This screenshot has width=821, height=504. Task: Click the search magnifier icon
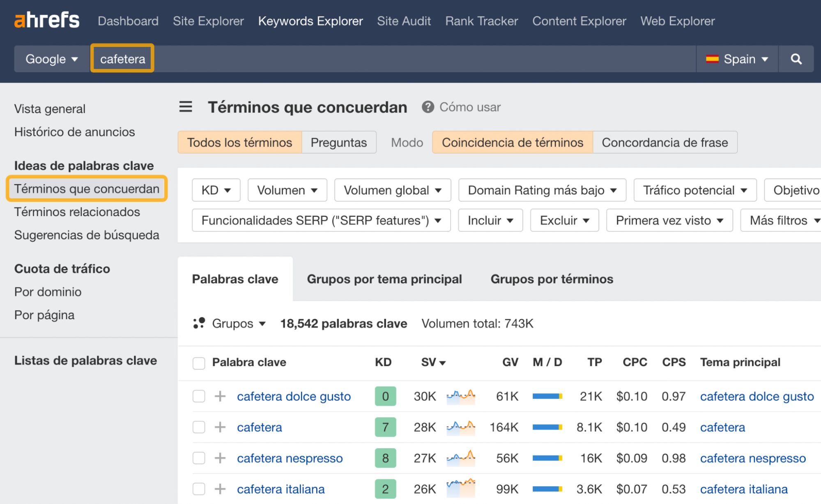tap(796, 59)
